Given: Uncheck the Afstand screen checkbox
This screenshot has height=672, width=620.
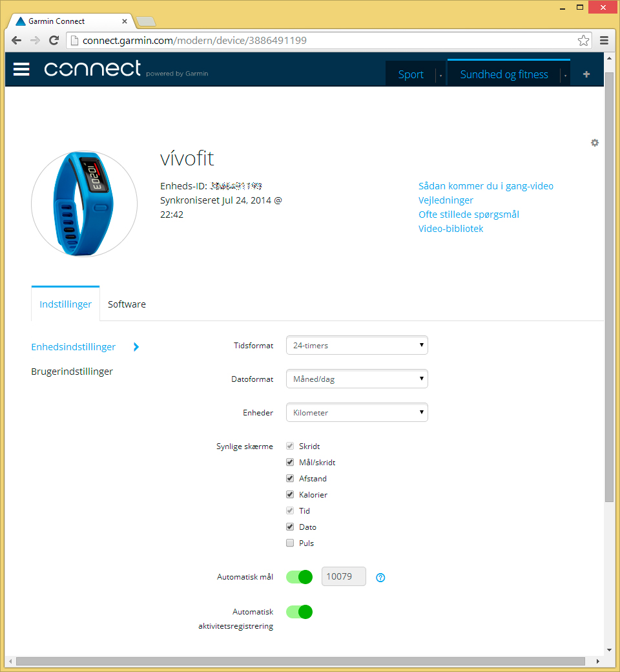Looking at the screenshot, I should pos(290,478).
